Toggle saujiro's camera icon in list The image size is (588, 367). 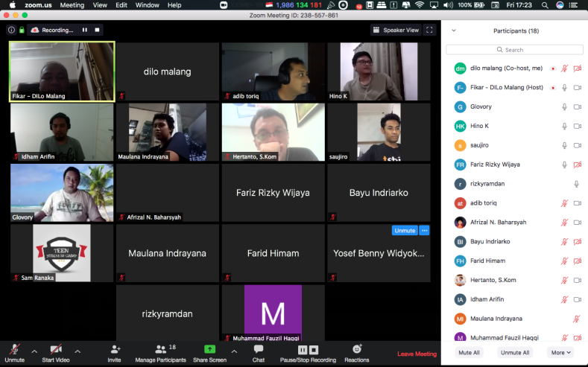pos(578,145)
